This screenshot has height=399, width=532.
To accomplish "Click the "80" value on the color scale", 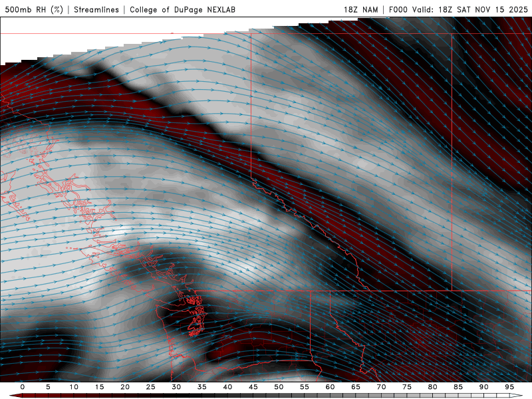I will pos(432,387).
